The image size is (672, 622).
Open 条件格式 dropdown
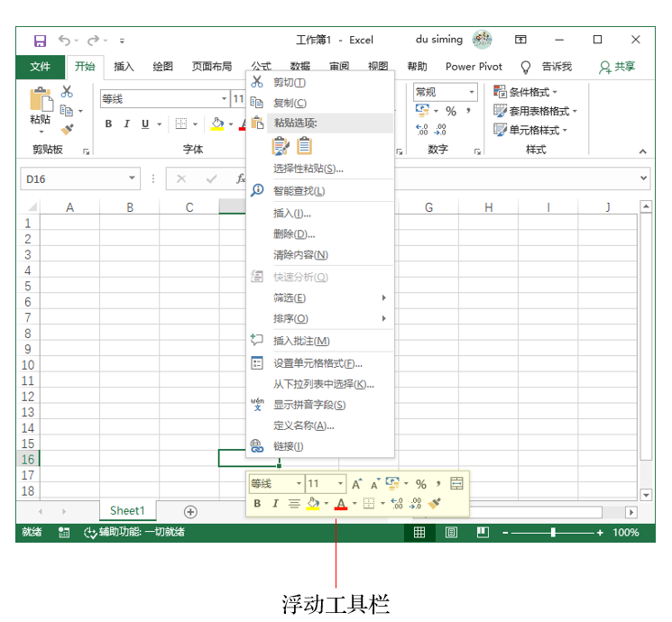point(526,92)
